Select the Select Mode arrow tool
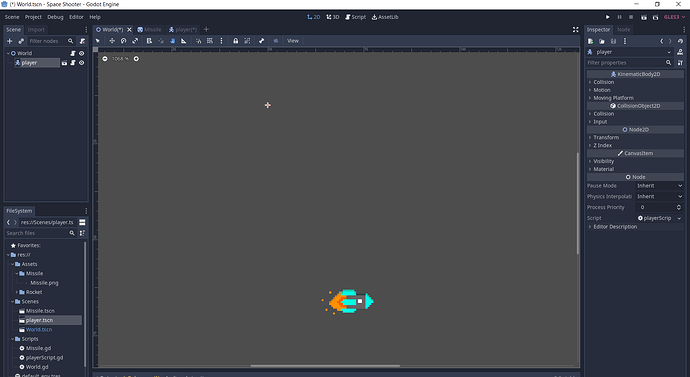 (98, 41)
